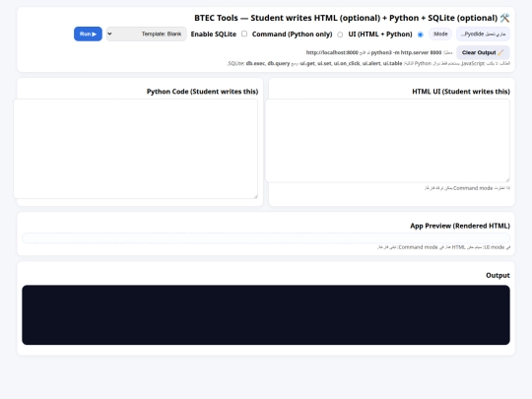Click the 'python3 -m http.server 8000' text
The height and width of the screenshot is (399, 532).
[406, 52]
